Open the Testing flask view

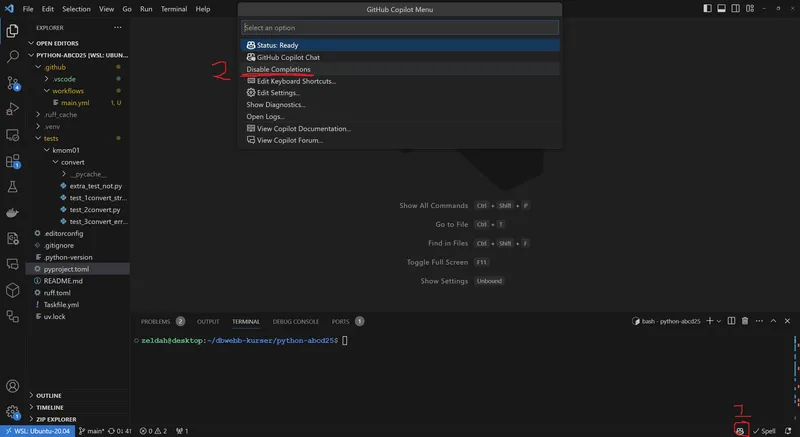[x=12, y=187]
